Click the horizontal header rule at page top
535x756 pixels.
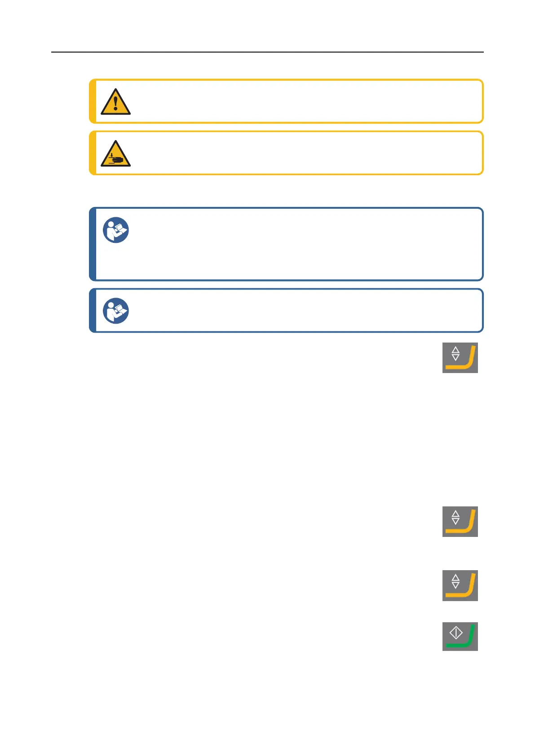[267, 52]
